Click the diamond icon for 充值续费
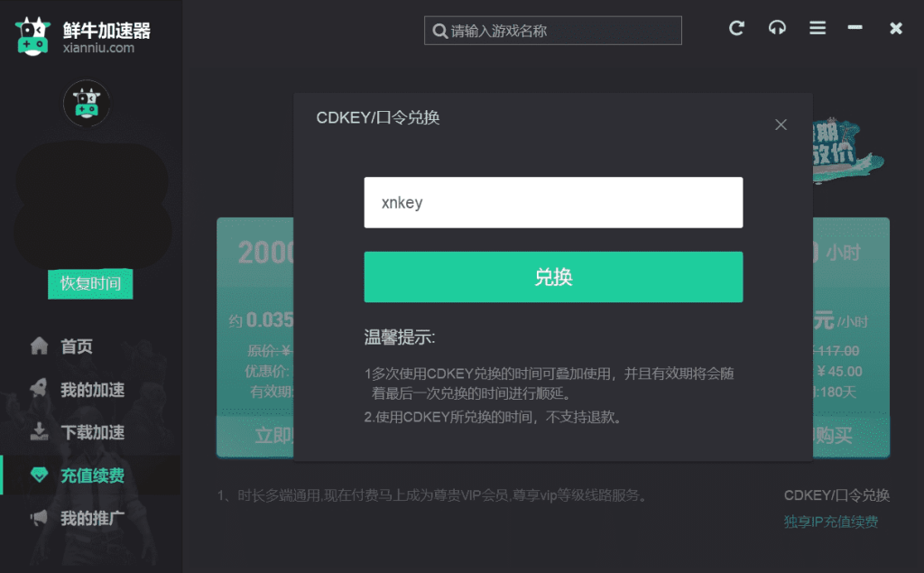The height and width of the screenshot is (573, 924). [39, 475]
